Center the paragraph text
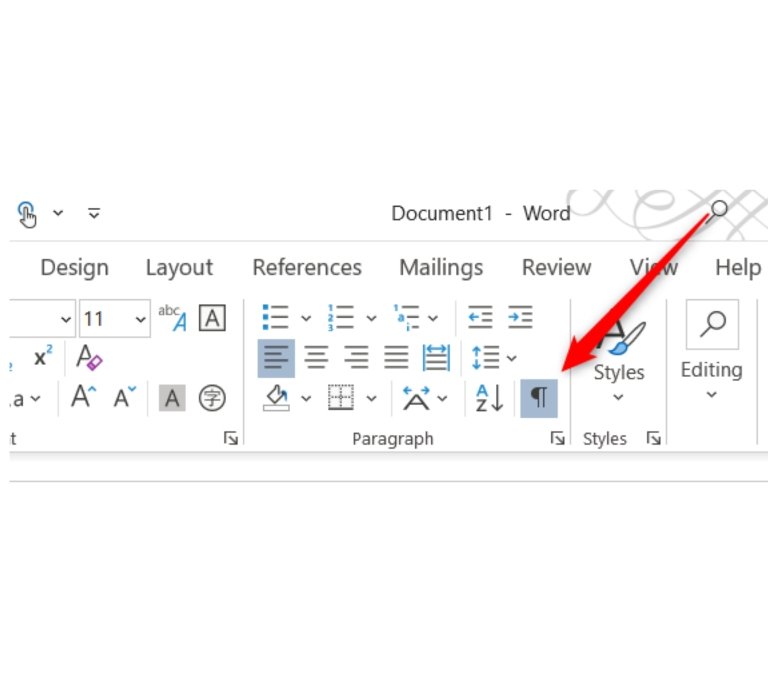The image size is (768, 683). pyautogui.click(x=316, y=358)
